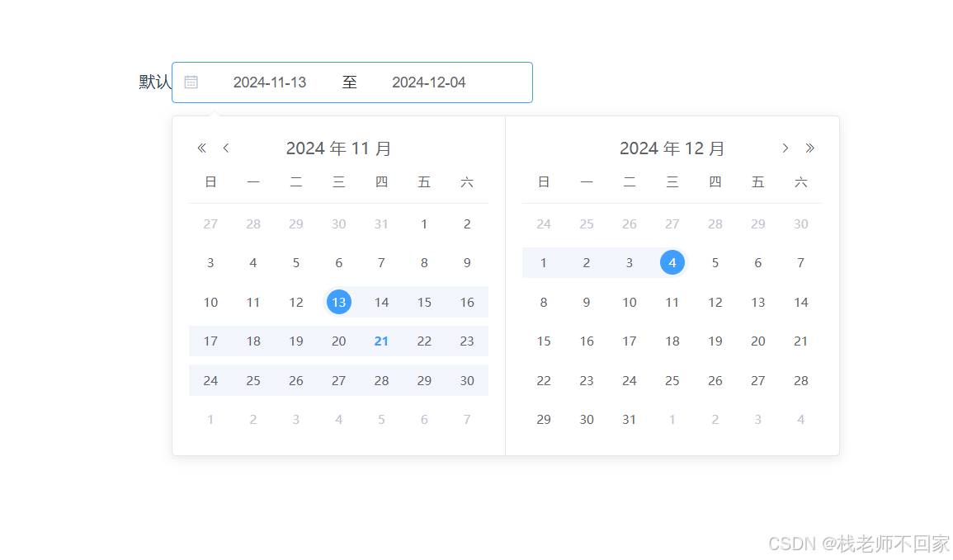Click the double-left arrow to jump back a year
Image resolution: width=953 pixels, height=560 pixels.
tap(201, 148)
